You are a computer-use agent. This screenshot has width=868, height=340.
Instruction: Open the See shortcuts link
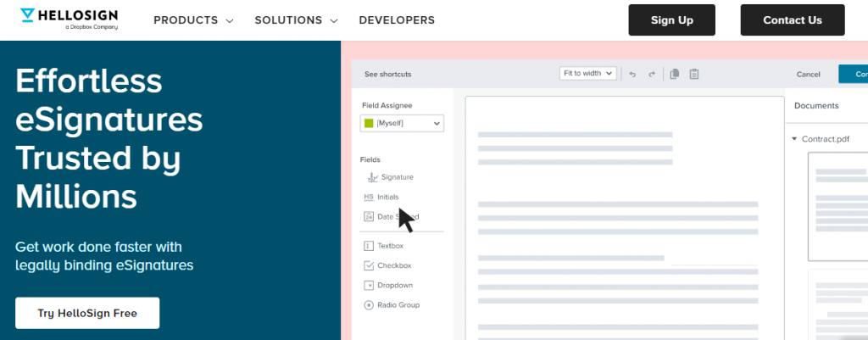tap(387, 75)
